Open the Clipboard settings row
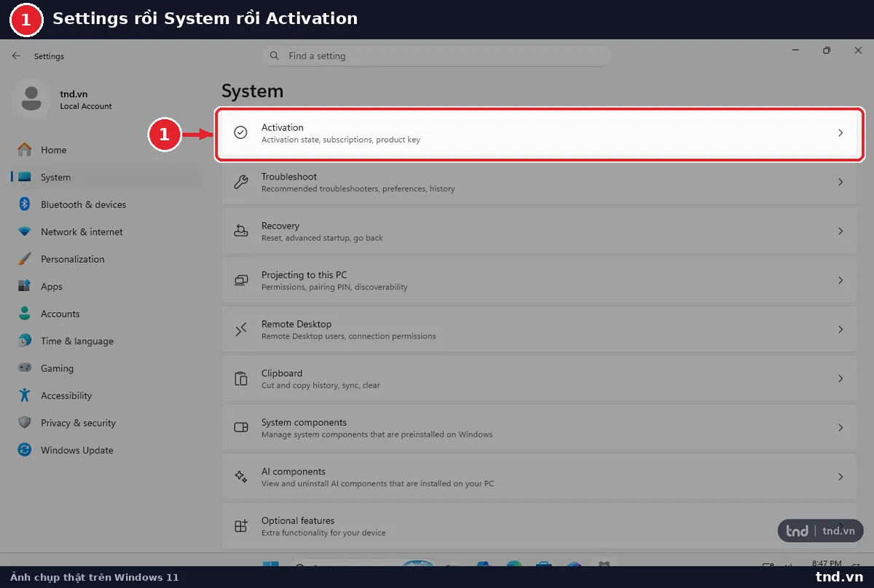The width and height of the screenshot is (874, 588). [x=540, y=378]
